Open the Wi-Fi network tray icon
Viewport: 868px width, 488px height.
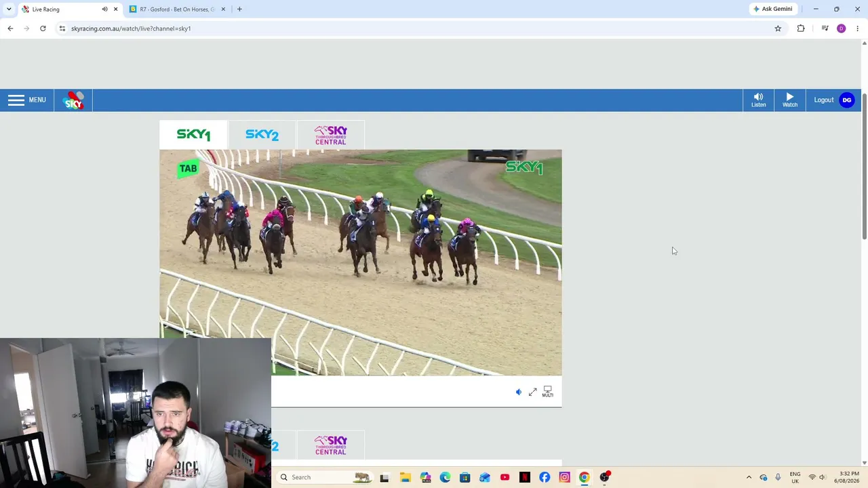[812, 477]
